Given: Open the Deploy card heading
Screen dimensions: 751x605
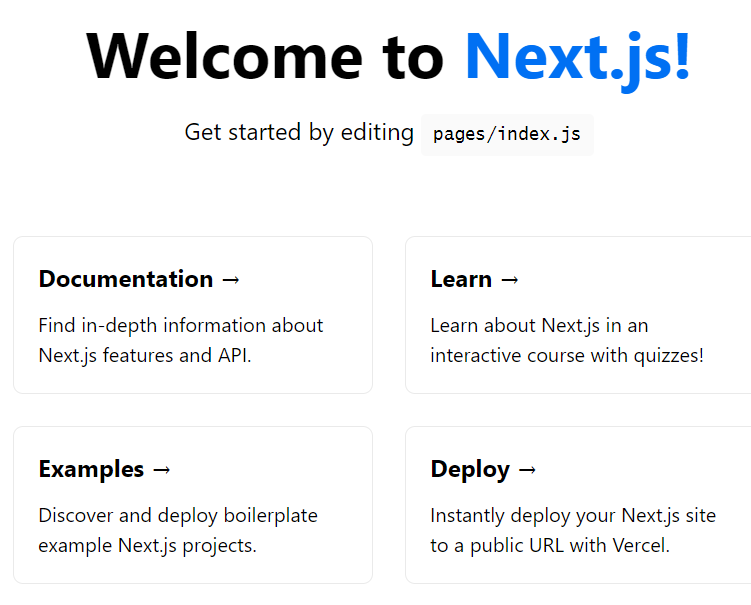Looking at the screenshot, I should point(470,469).
